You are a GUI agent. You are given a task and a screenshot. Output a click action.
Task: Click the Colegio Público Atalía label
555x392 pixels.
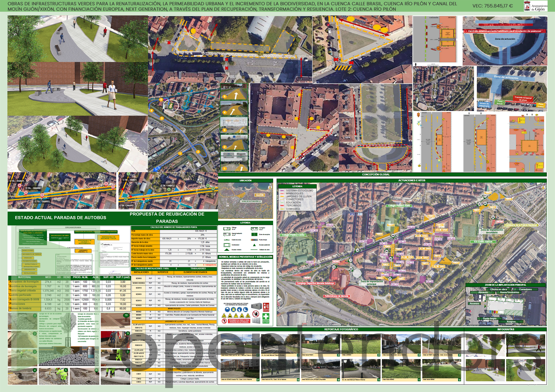399,205
